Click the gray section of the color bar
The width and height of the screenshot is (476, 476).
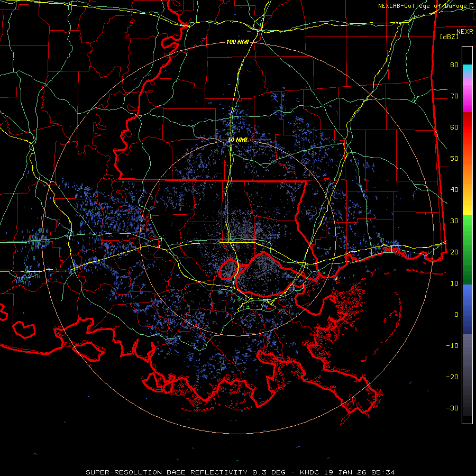coord(467,375)
